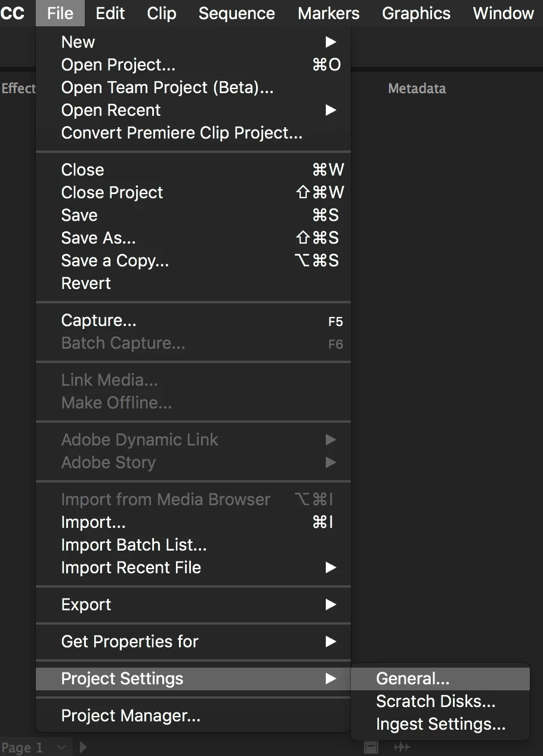Switch to the Metadata panel tab

pyautogui.click(x=417, y=88)
